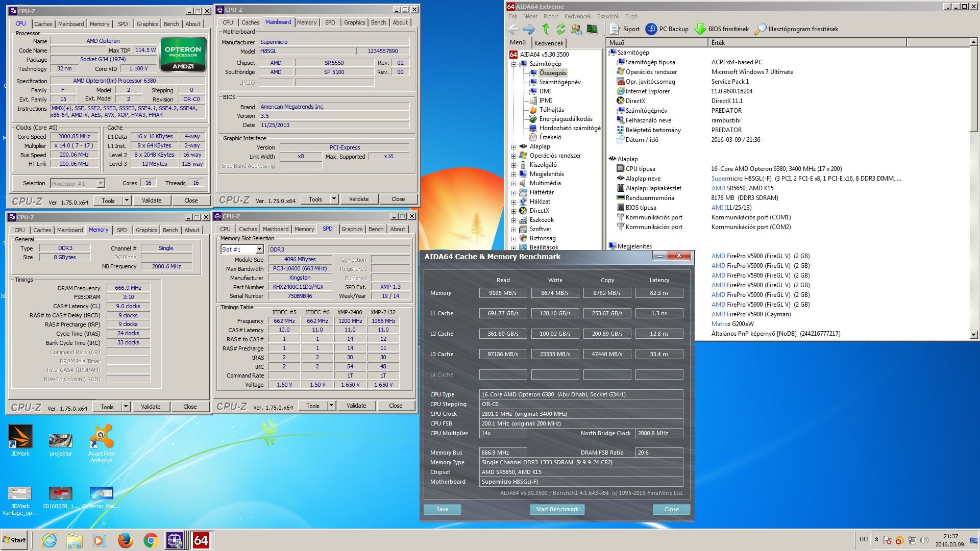Viewport: 980px width, 551px height.
Task: Open the Slot #1 memory slot dropdown
Action: point(259,249)
